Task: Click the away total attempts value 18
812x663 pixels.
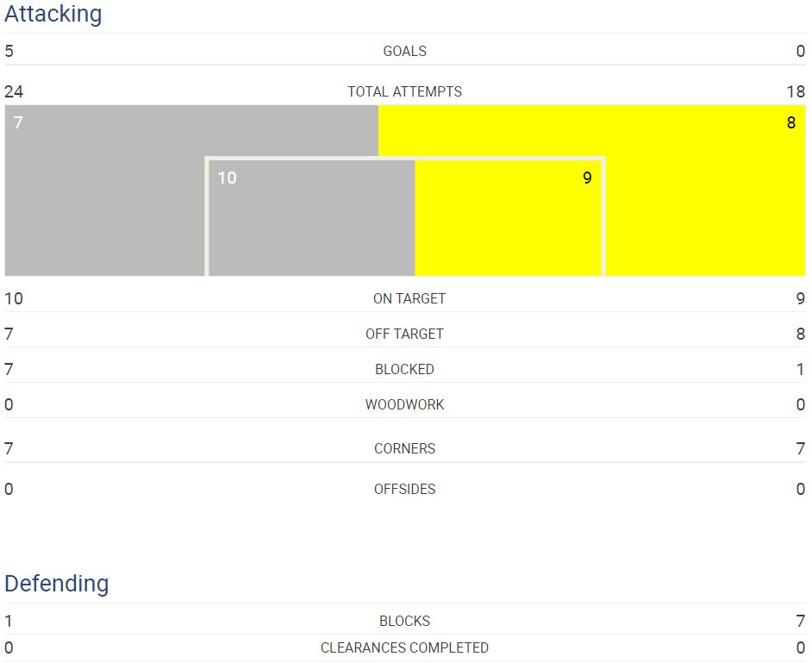Action: click(x=796, y=91)
